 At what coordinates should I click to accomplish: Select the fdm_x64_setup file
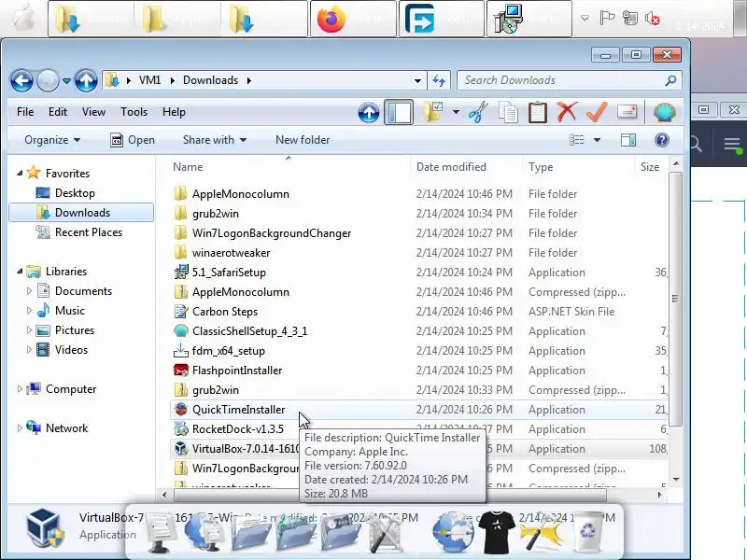[229, 351]
